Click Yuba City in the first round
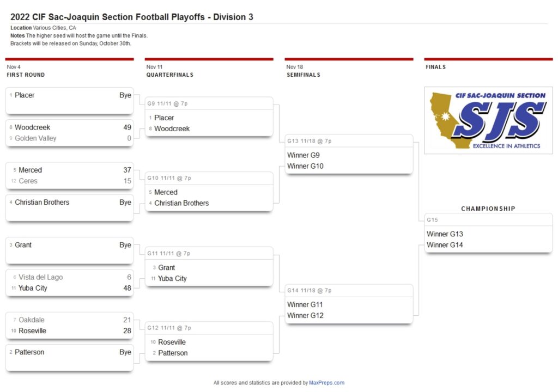Viewport: 558px width, 392px height. [x=33, y=288]
